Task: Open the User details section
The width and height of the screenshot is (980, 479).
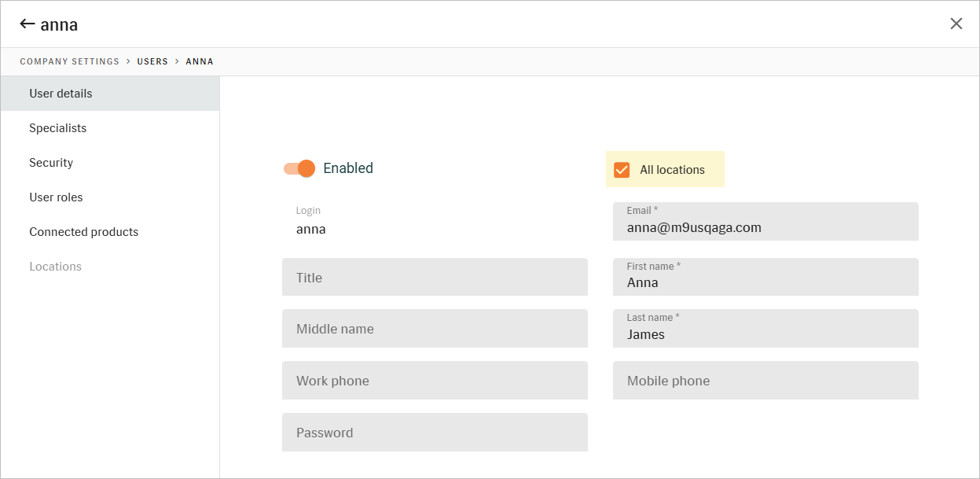Action: 110,94
